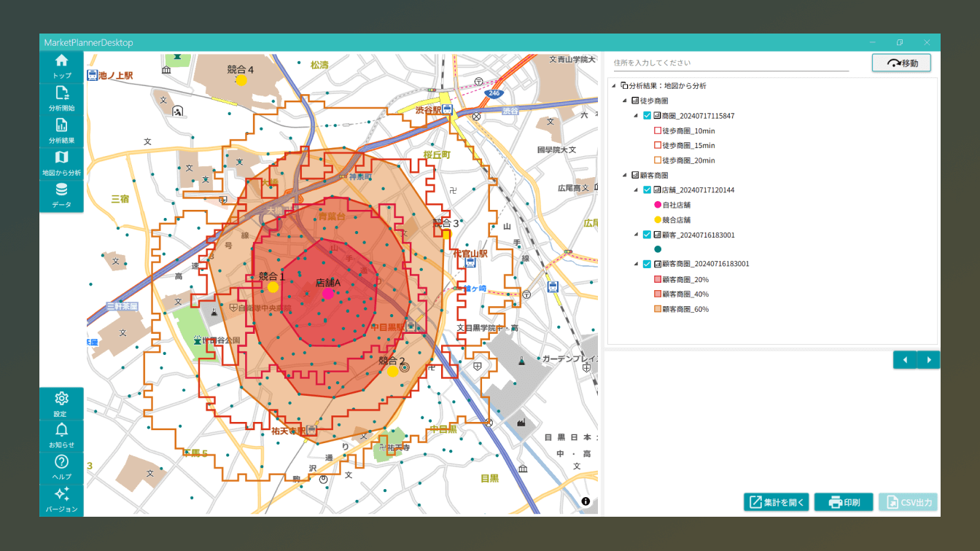Viewport: 980px width, 551px height.
Task: Click the teal customer dot legend swatch
Action: pyautogui.click(x=658, y=249)
